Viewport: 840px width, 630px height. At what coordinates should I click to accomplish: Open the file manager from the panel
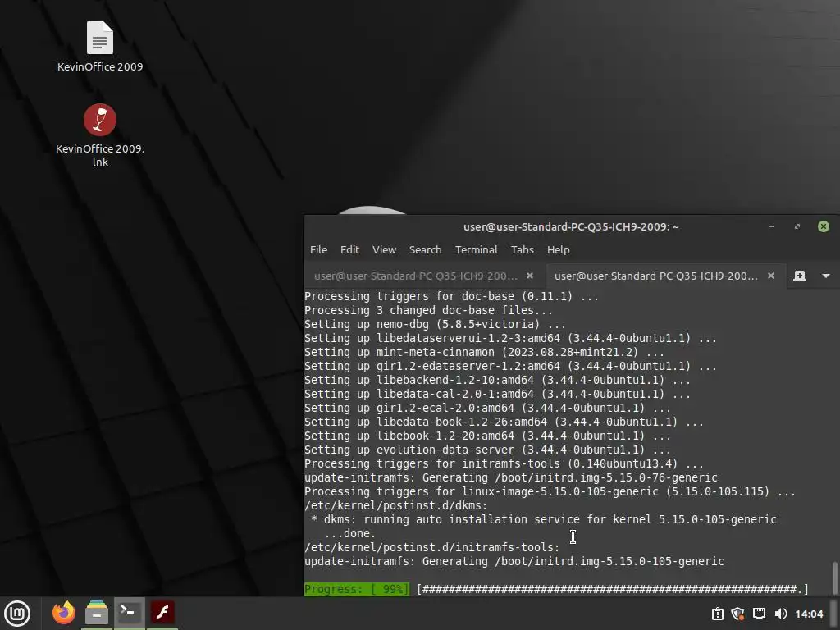(x=97, y=613)
